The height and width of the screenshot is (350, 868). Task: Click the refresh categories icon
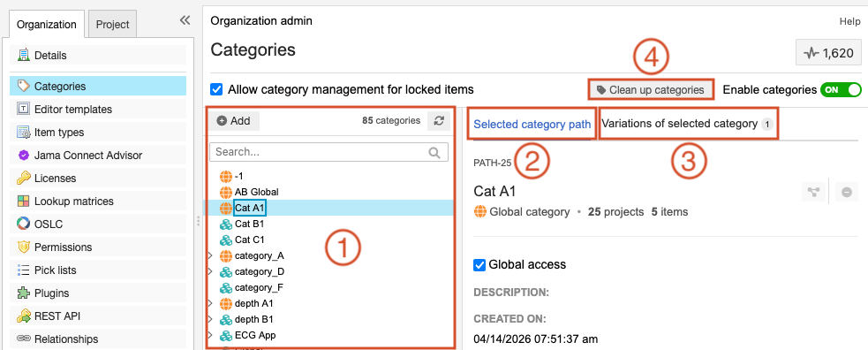(x=439, y=121)
